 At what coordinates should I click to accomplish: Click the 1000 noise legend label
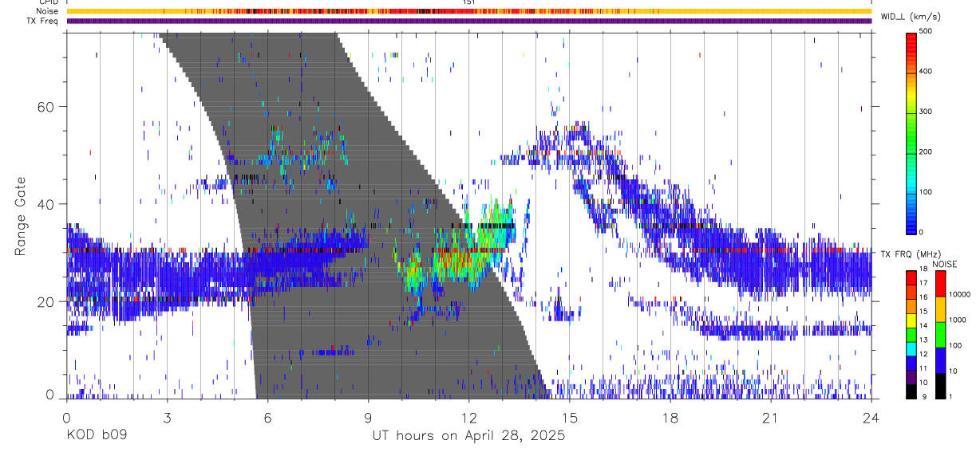pos(957,320)
